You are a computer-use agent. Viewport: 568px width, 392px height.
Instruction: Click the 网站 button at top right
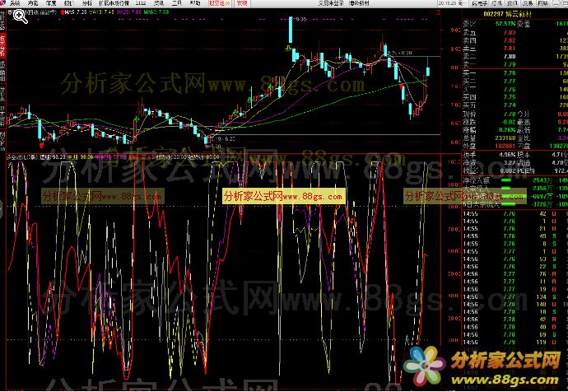[542, 3]
